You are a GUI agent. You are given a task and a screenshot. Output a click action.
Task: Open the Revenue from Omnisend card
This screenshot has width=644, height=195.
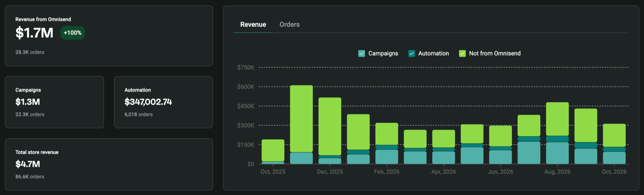(x=109, y=36)
